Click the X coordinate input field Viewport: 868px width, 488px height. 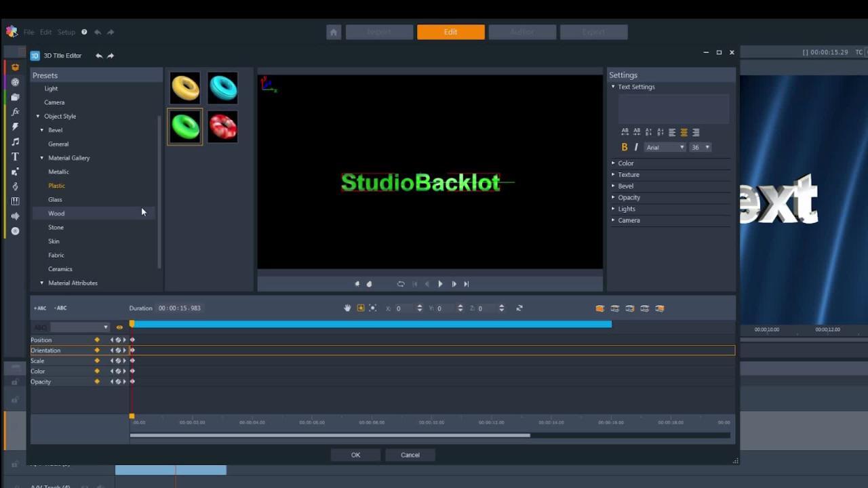point(404,308)
